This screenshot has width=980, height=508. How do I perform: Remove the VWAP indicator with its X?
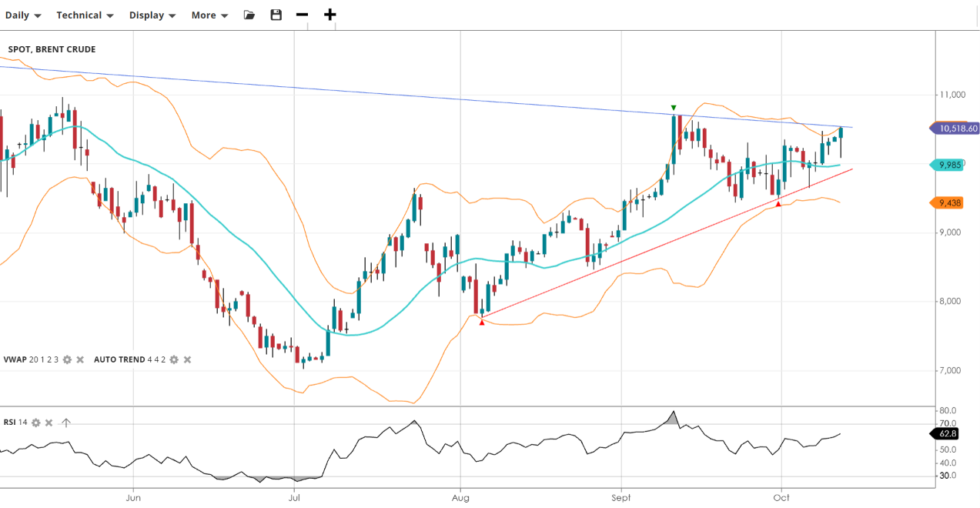[x=80, y=359]
